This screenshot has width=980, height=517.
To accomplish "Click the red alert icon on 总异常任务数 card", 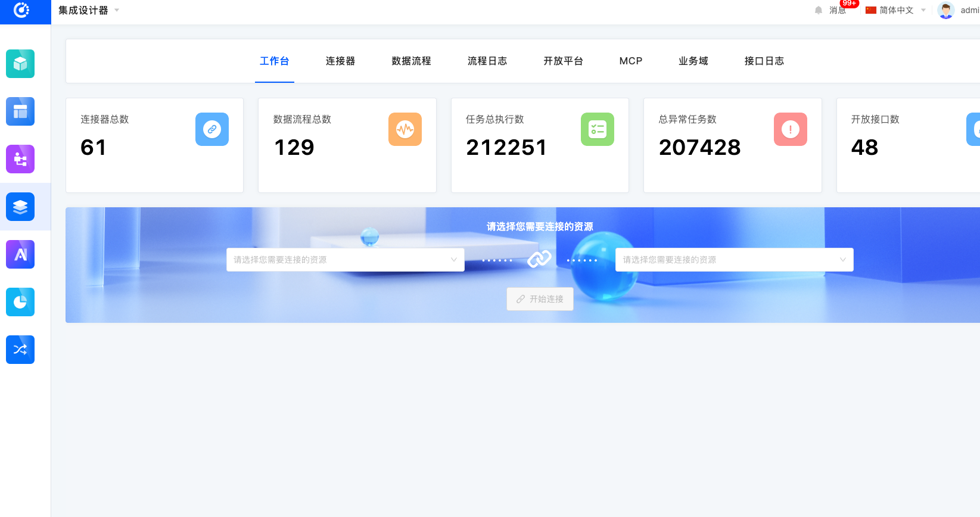I will tap(791, 129).
